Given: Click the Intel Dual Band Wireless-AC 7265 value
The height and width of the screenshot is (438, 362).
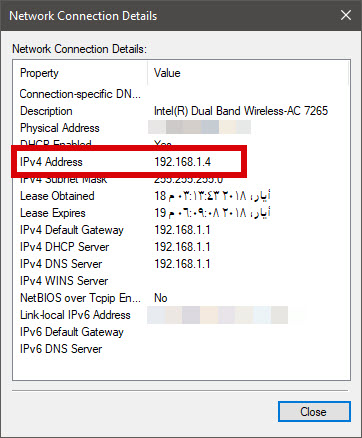Looking at the screenshot, I should (x=241, y=111).
